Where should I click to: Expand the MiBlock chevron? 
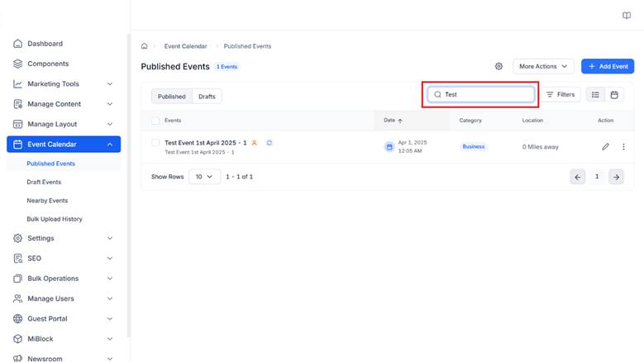(x=110, y=339)
